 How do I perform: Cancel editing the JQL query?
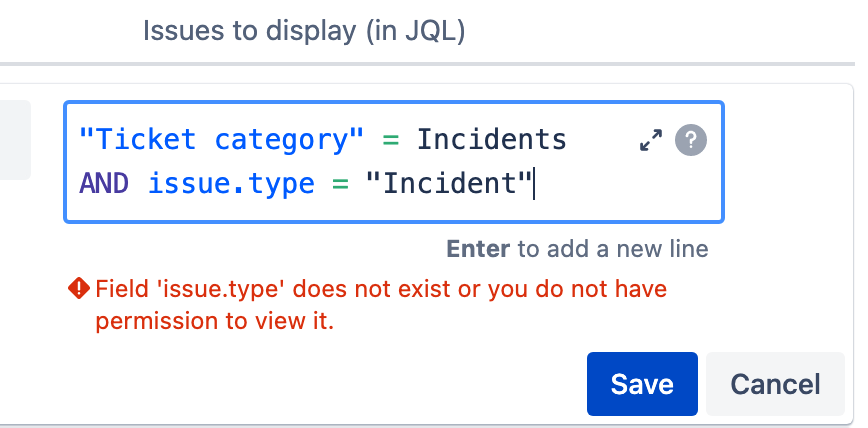point(775,384)
